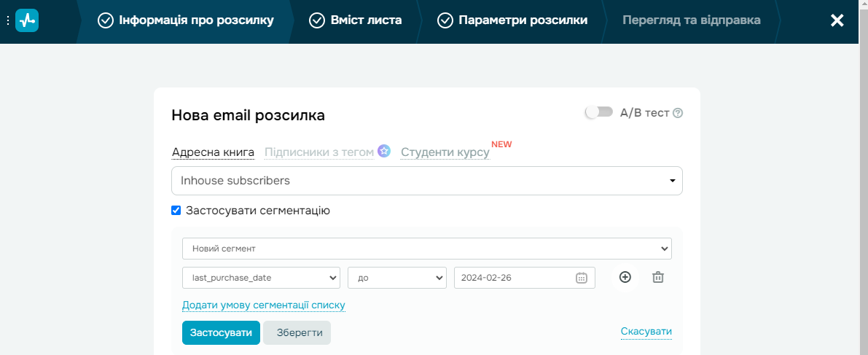Click the Застосувати button
The height and width of the screenshot is (355, 868).
(x=222, y=333)
